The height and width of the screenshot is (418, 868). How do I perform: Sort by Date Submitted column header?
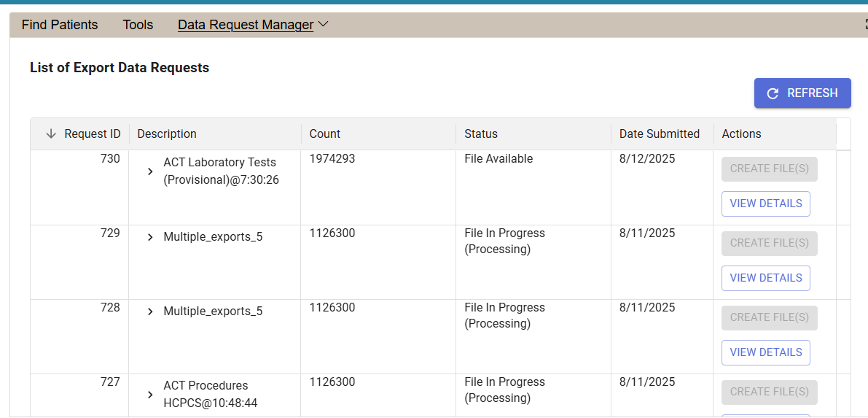(659, 134)
